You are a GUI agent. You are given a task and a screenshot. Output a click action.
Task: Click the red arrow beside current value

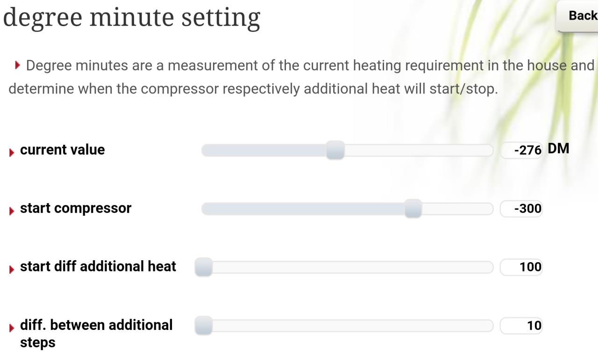[x=12, y=152]
